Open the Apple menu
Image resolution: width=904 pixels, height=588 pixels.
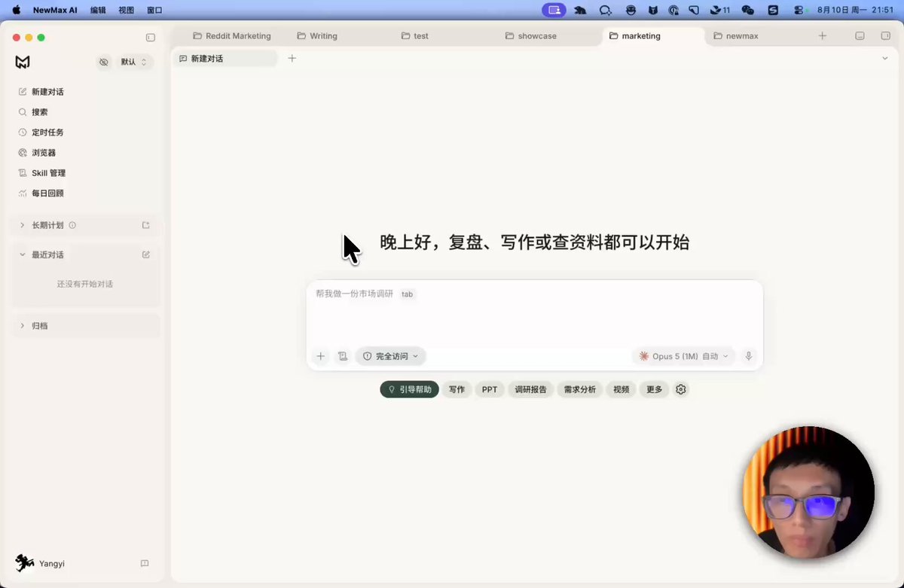click(x=16, y=11)
